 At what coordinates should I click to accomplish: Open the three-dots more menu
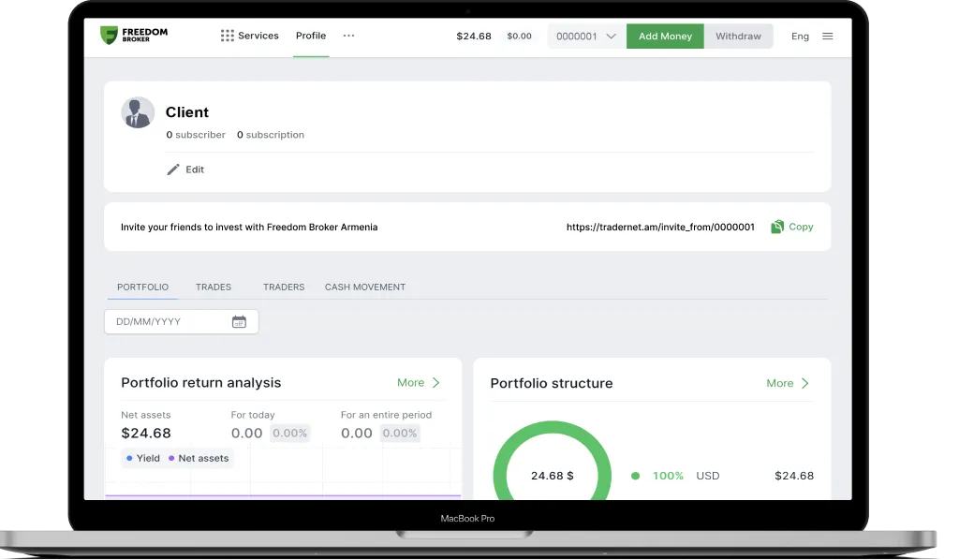tap(348, 36)
